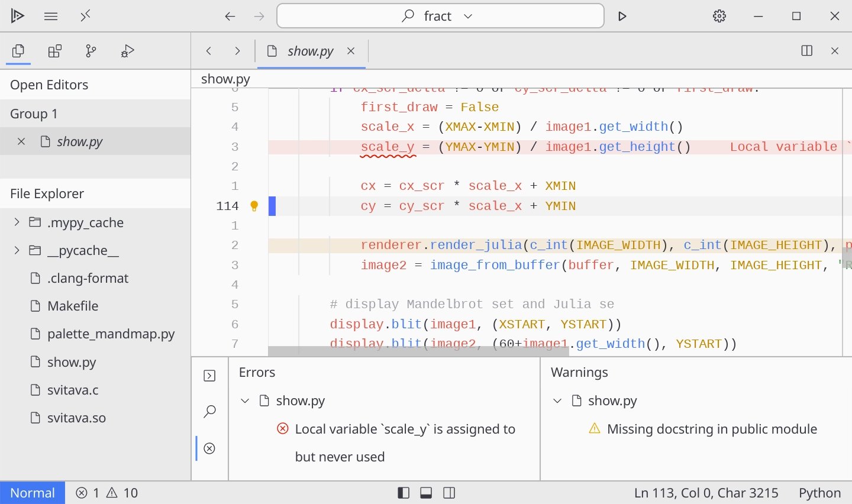Toggle the left sidebar visibility

[404, 493]
